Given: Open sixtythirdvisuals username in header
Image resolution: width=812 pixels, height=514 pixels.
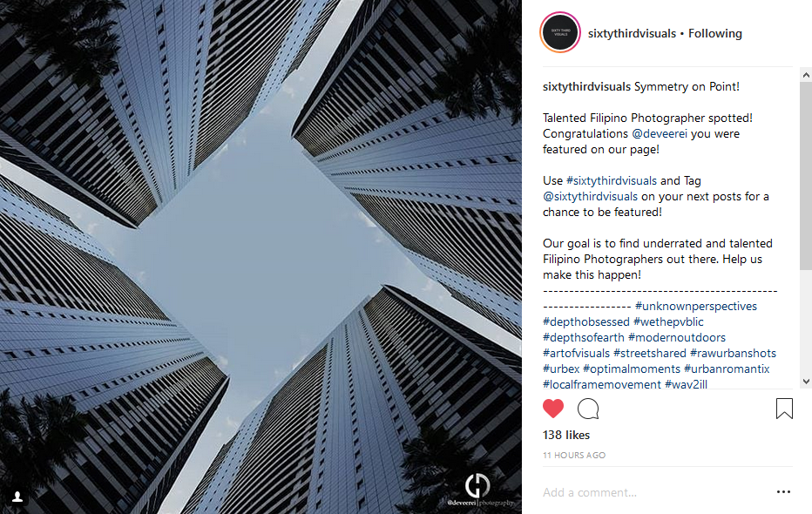Looking at the screenshot, I should tap(632, 34).
